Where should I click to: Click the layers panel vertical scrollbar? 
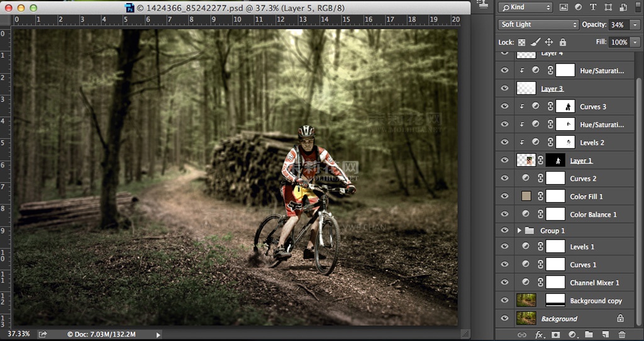[x=639, y=201]
